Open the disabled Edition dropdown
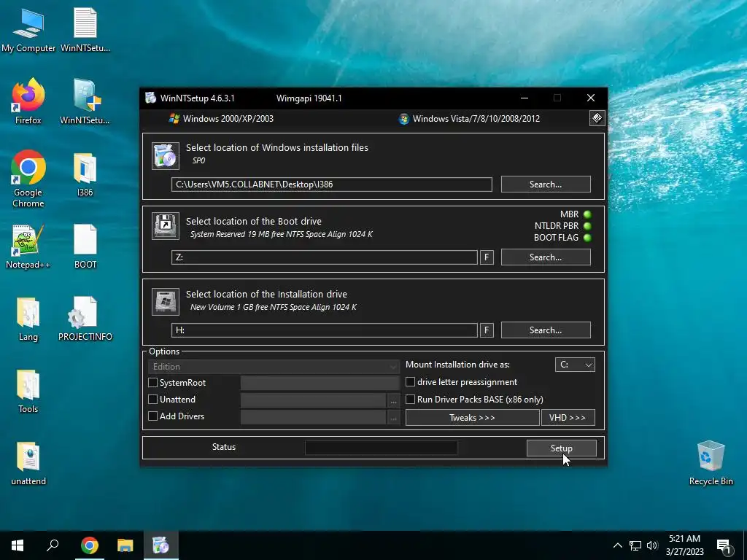The height and width of the screenshot is (560, 747). click(274, 366)
